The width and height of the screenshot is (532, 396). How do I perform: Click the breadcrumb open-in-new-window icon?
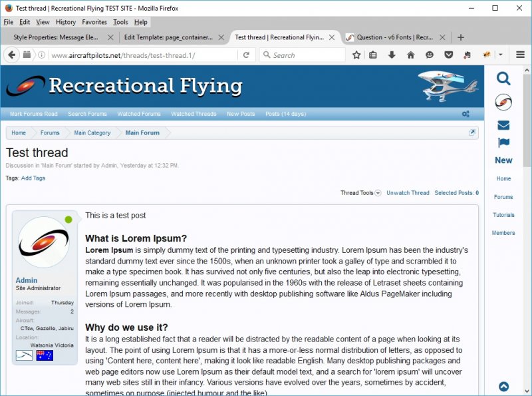pyautogui.click(x=472, y=132)
